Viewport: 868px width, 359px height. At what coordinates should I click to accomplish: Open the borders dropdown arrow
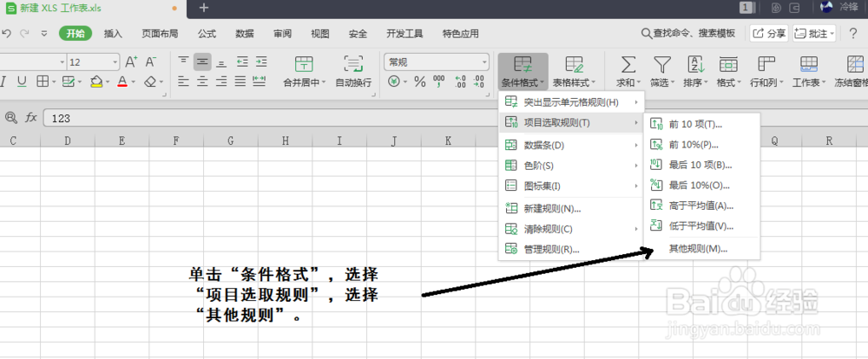[x=54, y=82]
